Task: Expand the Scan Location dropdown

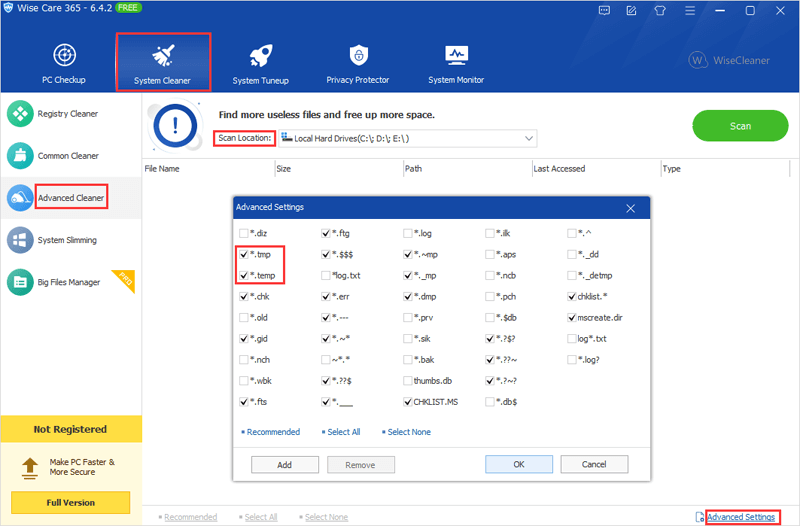Action: (x=529, y=138)
